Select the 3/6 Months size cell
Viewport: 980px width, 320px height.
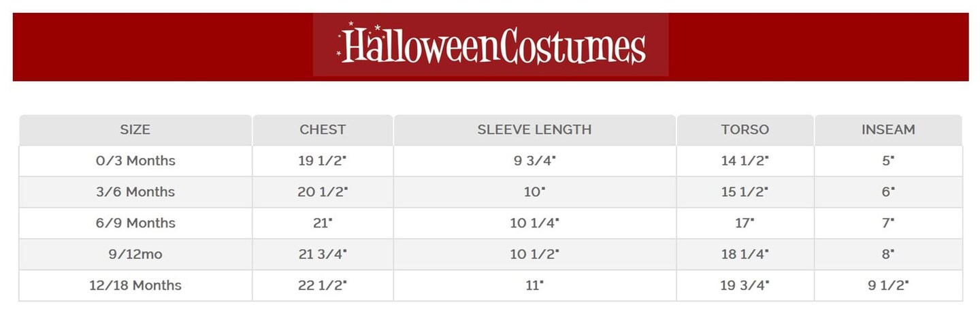tap(135, 192)
